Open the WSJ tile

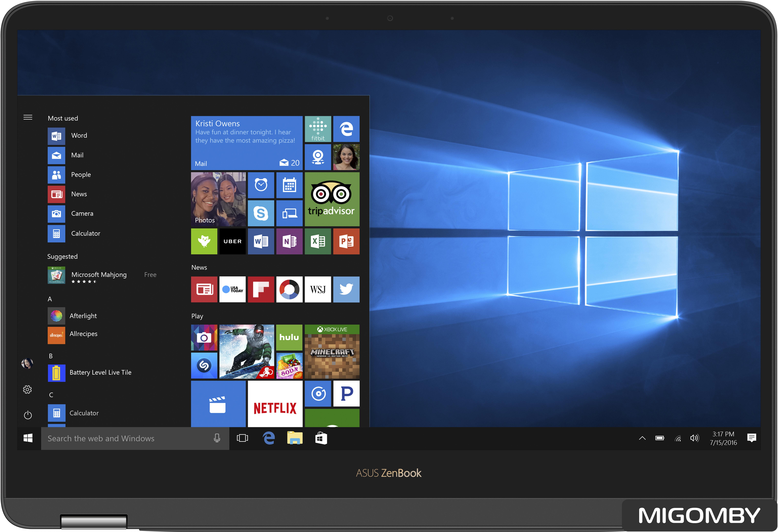(x=318, y=289)
